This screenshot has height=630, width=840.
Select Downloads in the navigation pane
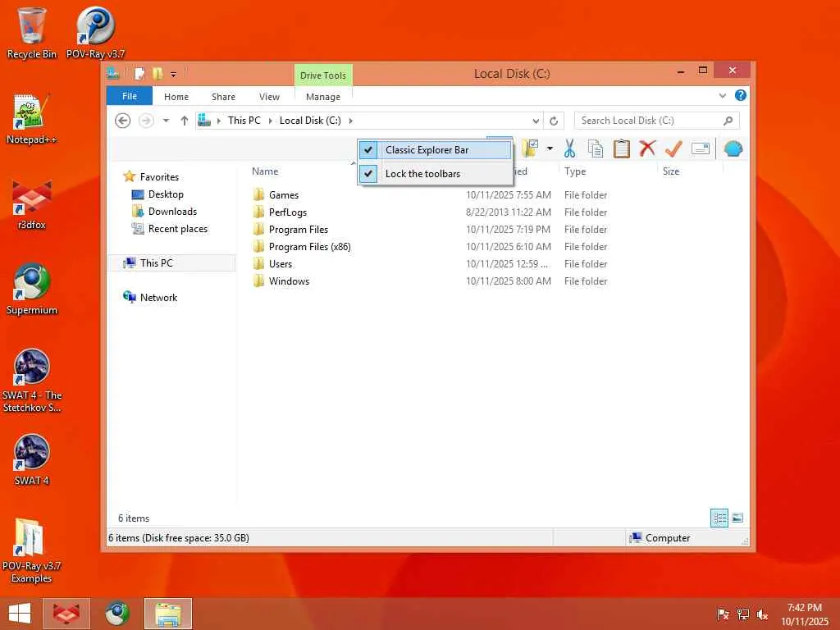172,212
